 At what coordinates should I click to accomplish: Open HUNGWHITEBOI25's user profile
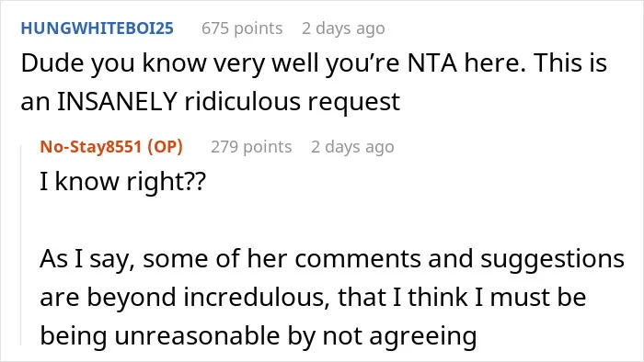point(97,28)
